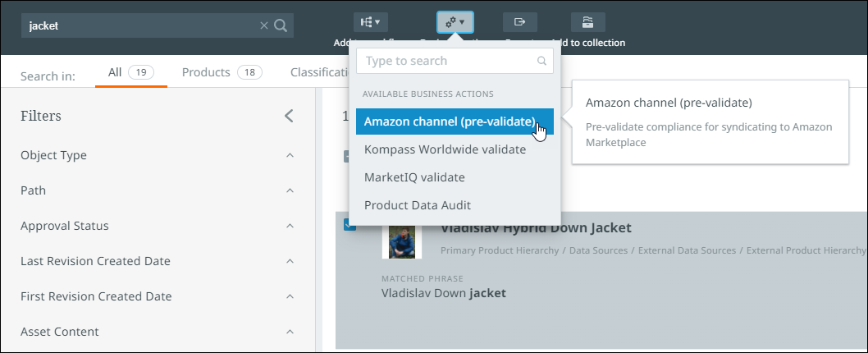
Task: Open the Vladislav jacket product thumbnail
Action: (401, 241)
